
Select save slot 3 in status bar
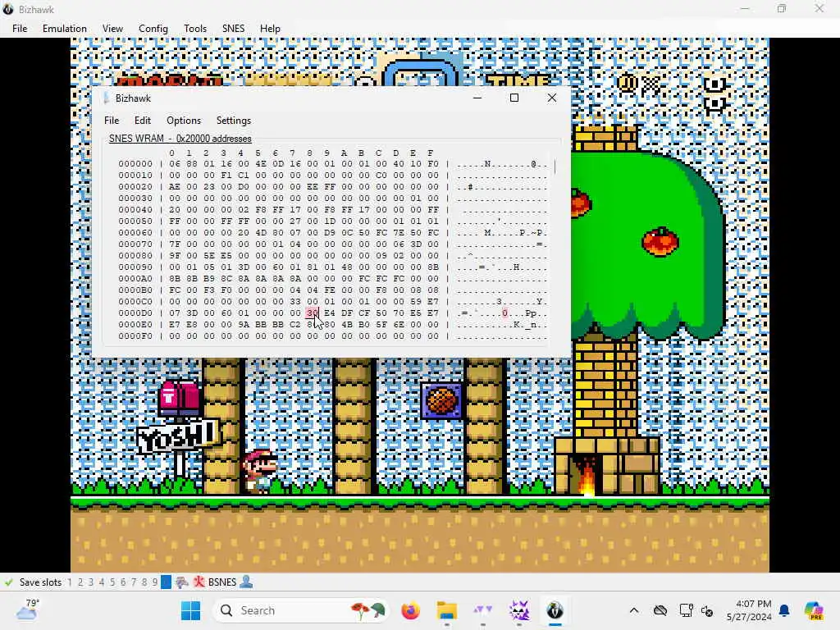tap(91, 582)
